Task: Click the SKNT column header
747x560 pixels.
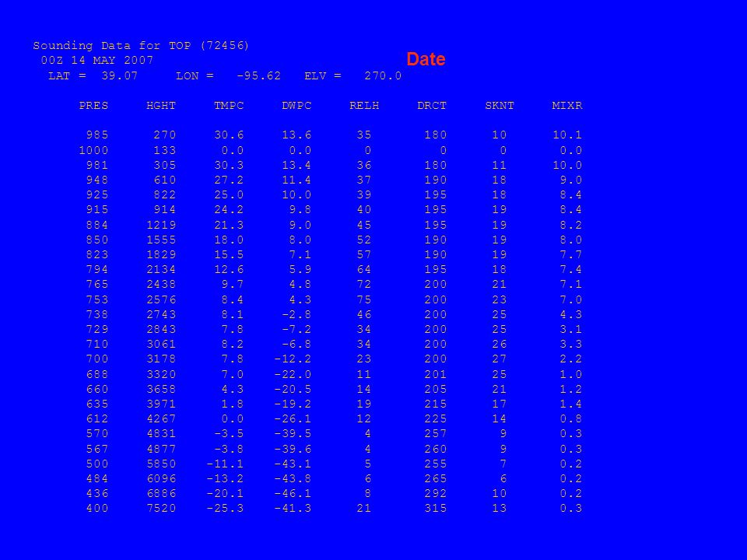Action: click(500, 105)
